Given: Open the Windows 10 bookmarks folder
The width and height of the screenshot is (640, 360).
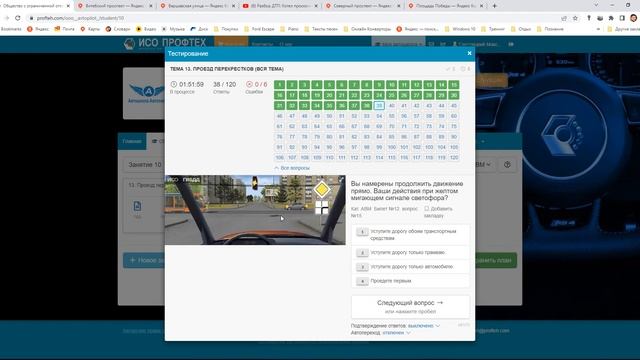Looking at the screenshot, I should [460, 29].
